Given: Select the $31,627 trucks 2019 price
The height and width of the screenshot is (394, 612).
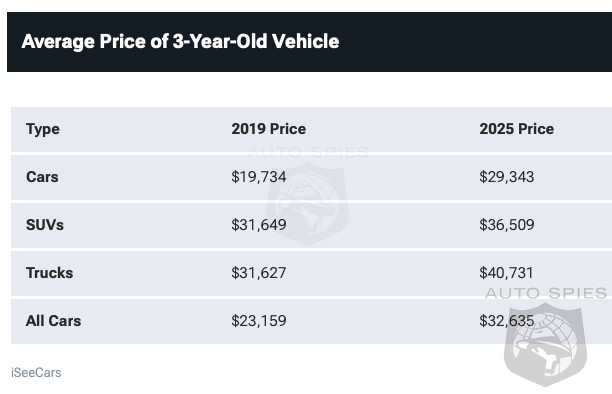Looking at the screenshot, I should [259, 273].
